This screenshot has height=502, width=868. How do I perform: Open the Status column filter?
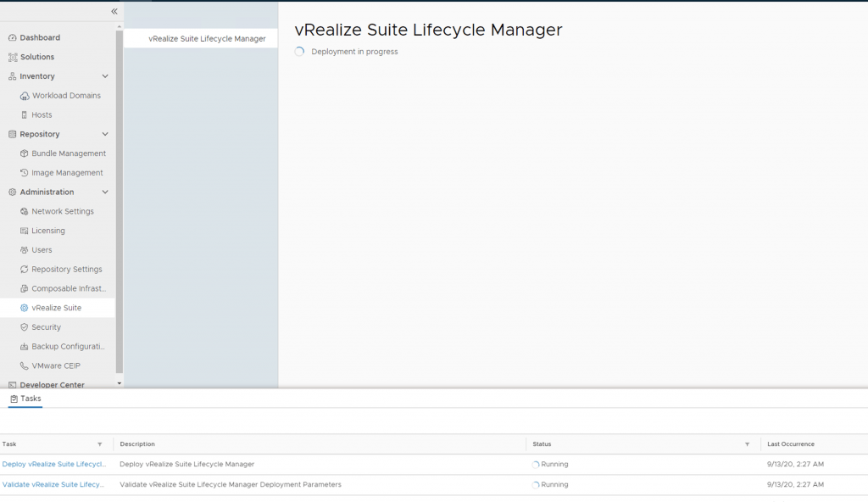pos(747,444)
